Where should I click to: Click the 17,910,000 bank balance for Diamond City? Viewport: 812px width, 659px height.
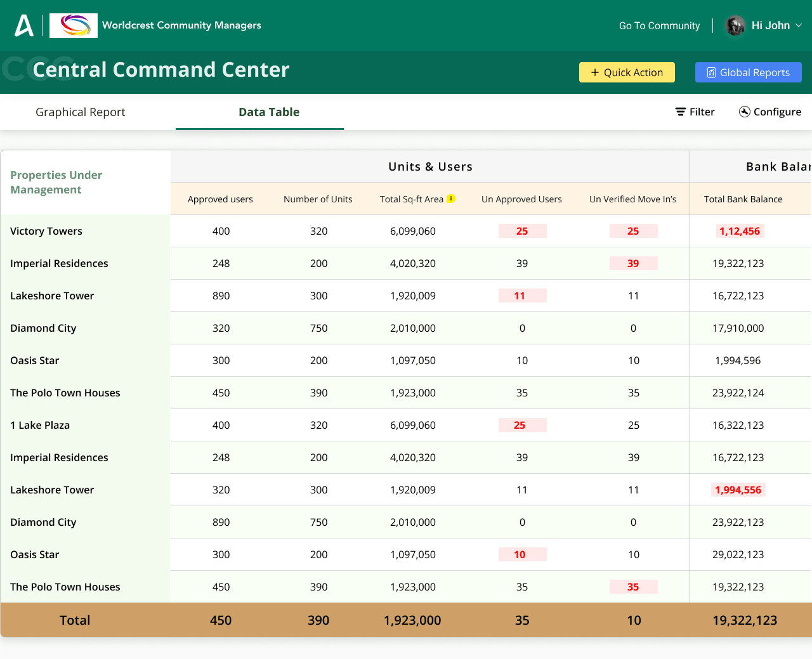738,328
